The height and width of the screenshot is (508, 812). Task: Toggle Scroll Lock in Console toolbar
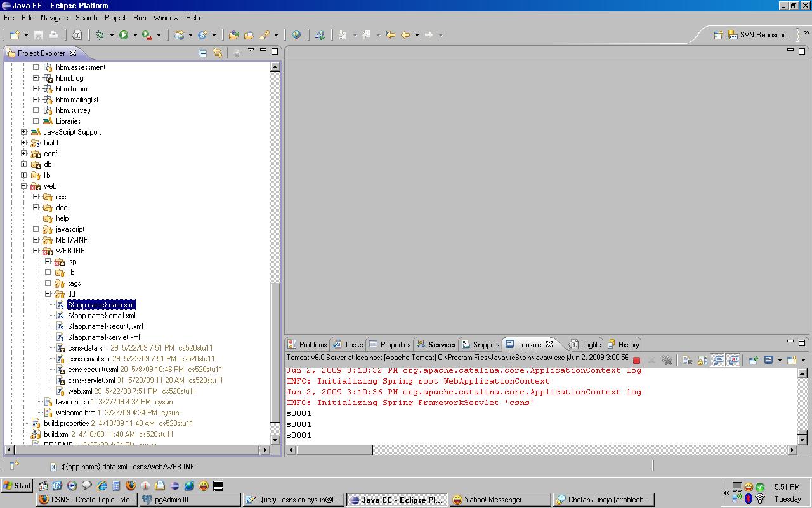click(x=702, y=360)
